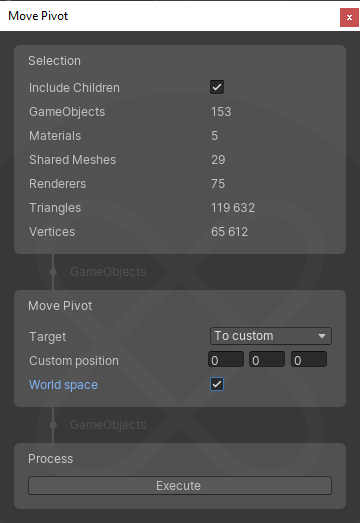The image size is (360, 523).
Task: Select the Move Pivot section header
Action: pyautogui.click(x=60, y=306)
